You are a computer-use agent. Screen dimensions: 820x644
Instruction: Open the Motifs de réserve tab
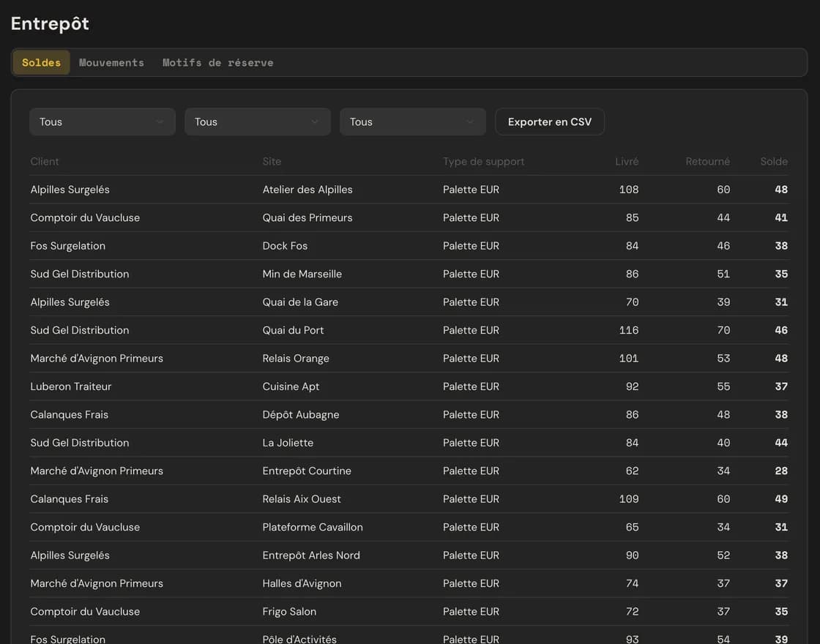[x=217, y=63]
